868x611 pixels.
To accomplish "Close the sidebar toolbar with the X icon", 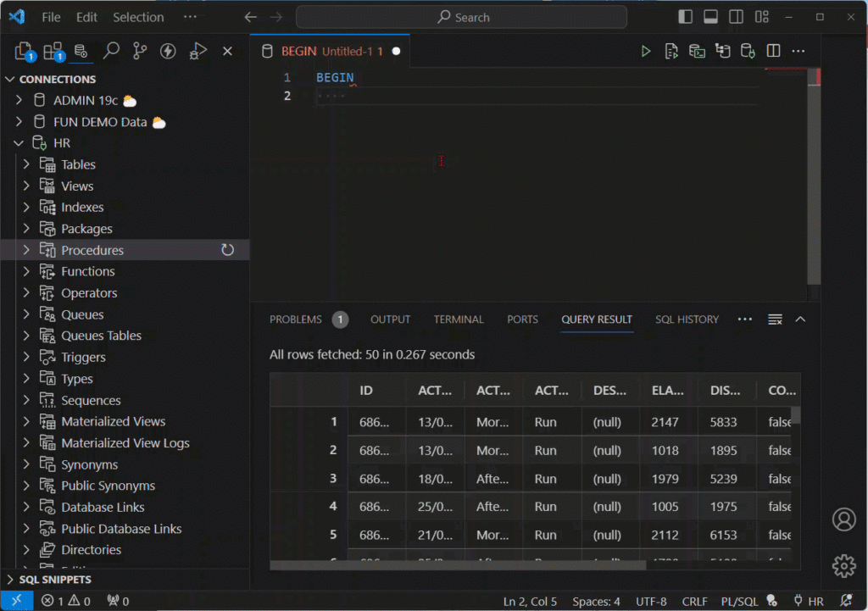I will (x=227, y=52).
